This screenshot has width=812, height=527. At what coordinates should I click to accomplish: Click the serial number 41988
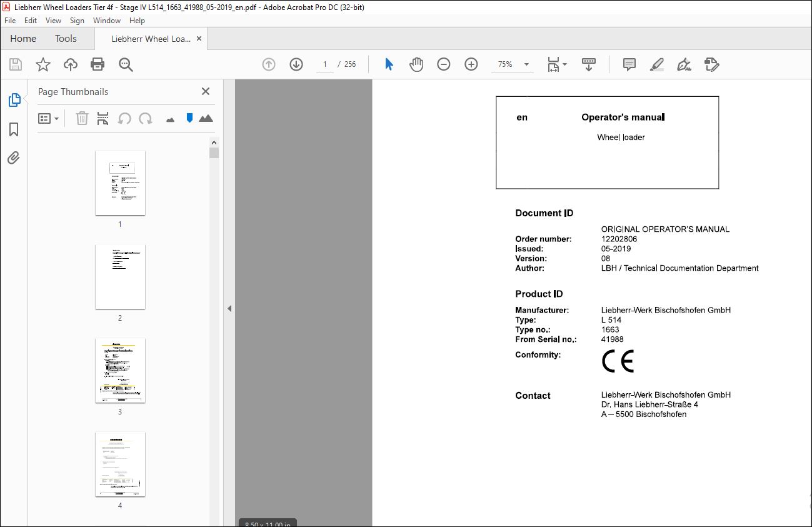(x=613, y=339)
